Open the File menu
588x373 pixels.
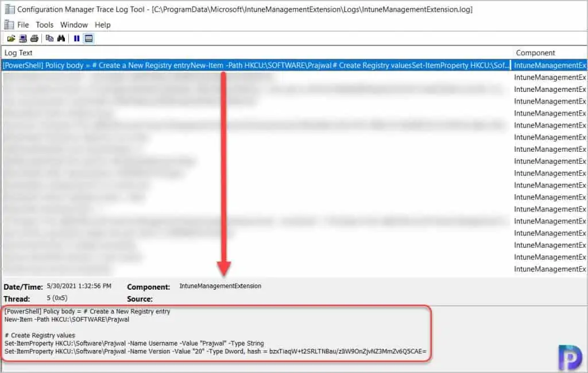click(23, 25)
